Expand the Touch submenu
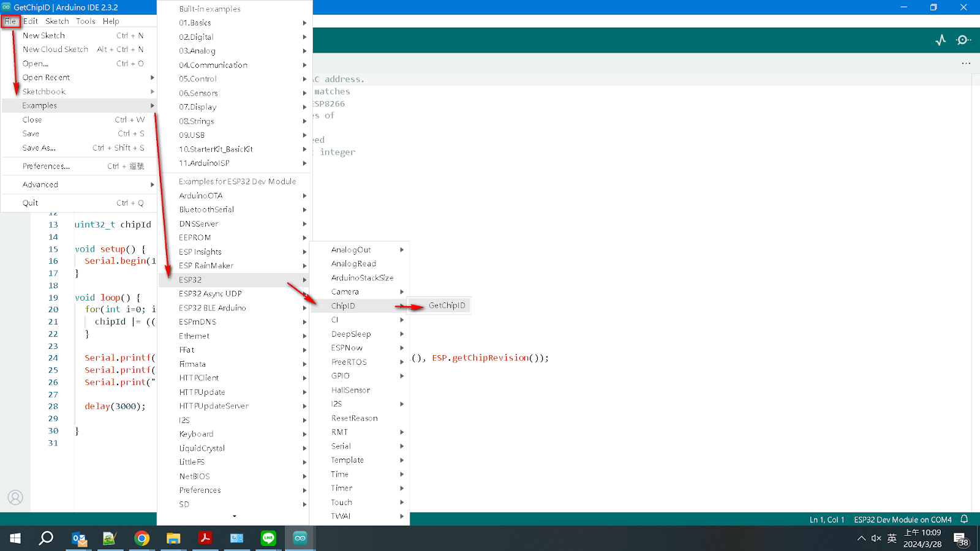Viewport: 980px width, 551px height. coord(360,503)
